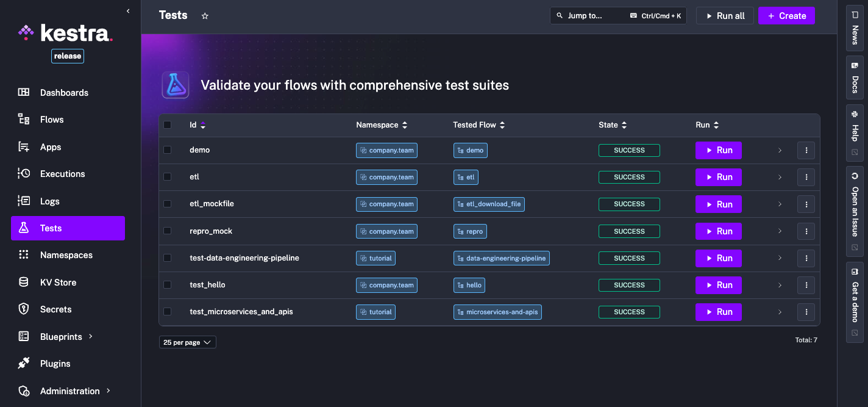Click the Create button
The width and height of the screenshot is (868, 407).
786,16
